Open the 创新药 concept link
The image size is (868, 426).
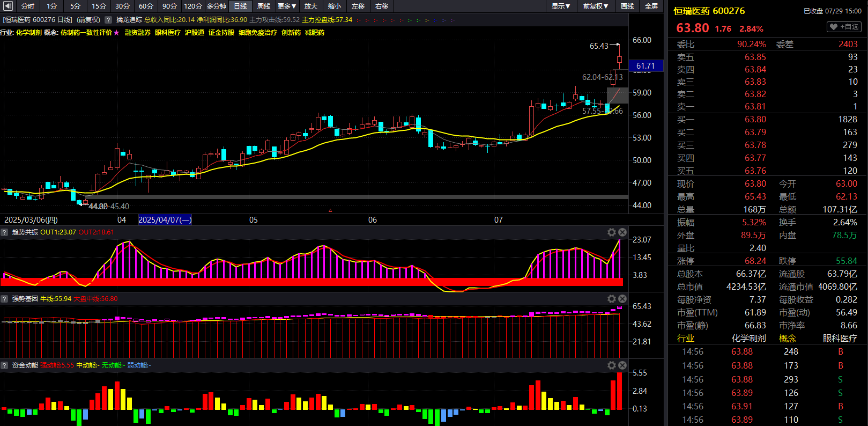[291, 33]
